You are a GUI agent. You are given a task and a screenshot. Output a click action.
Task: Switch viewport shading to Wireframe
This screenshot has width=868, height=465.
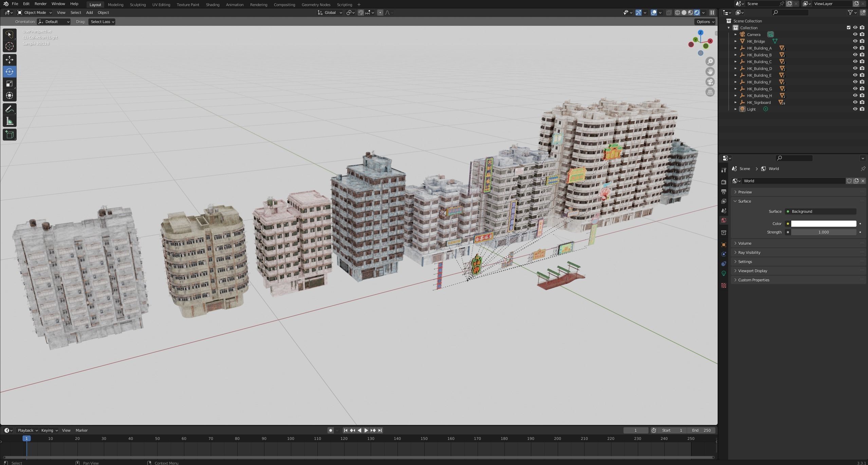click(x=678, y=13)
